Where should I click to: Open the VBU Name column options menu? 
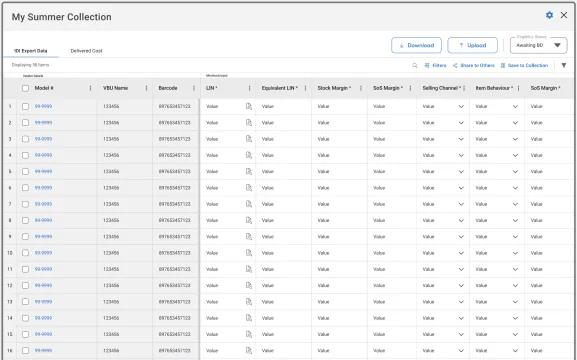[x=146, y=88]
